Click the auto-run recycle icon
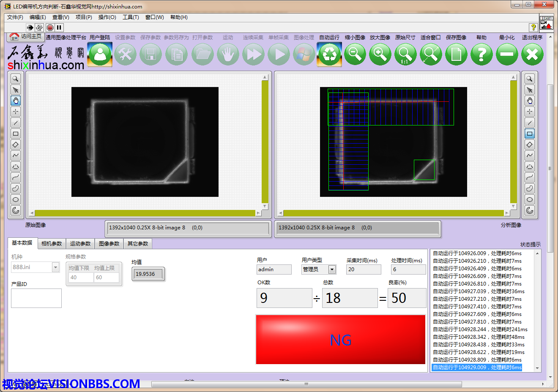Screen dimensions: 558x392 tap(329, 54)
